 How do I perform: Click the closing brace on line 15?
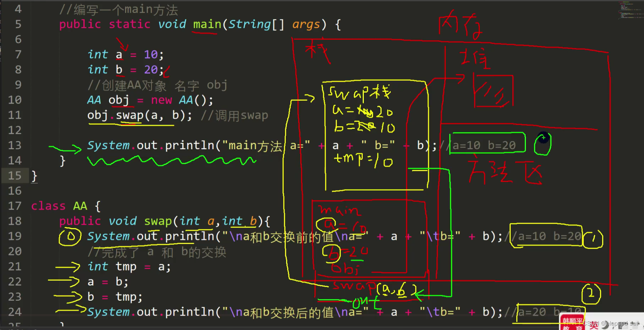[x=34, y=176]
